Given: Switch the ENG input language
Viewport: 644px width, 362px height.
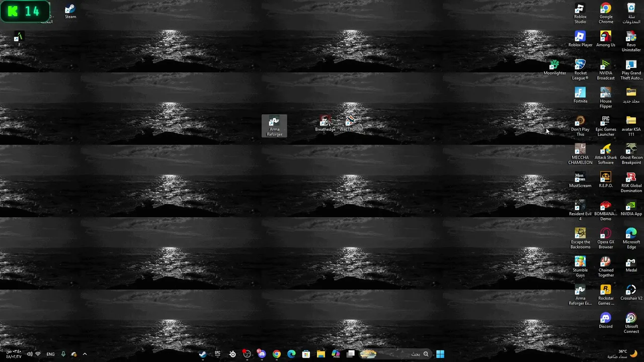Looking at the screenshot, I should (x=50, y=354).
